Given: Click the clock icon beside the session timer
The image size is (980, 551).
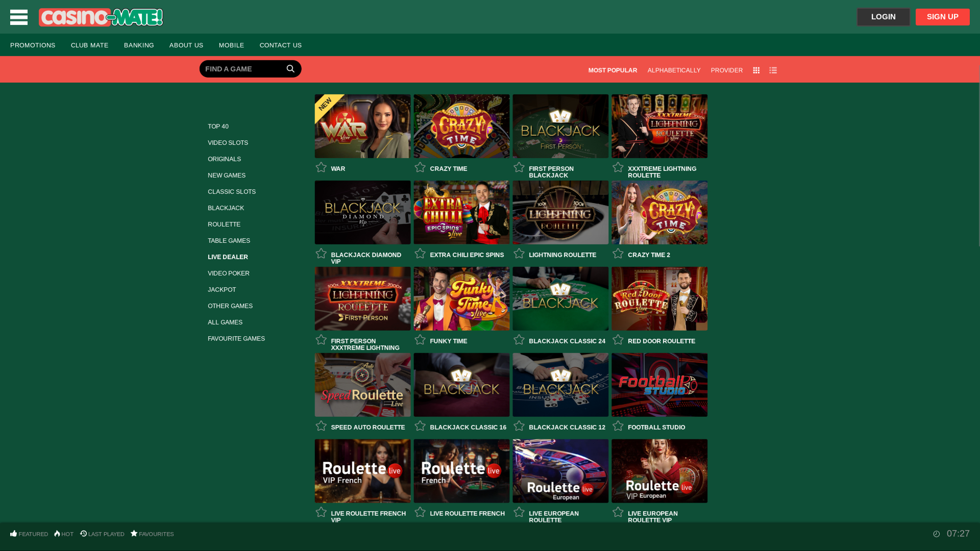Looking at the screenshot, I should pos(937,534).
